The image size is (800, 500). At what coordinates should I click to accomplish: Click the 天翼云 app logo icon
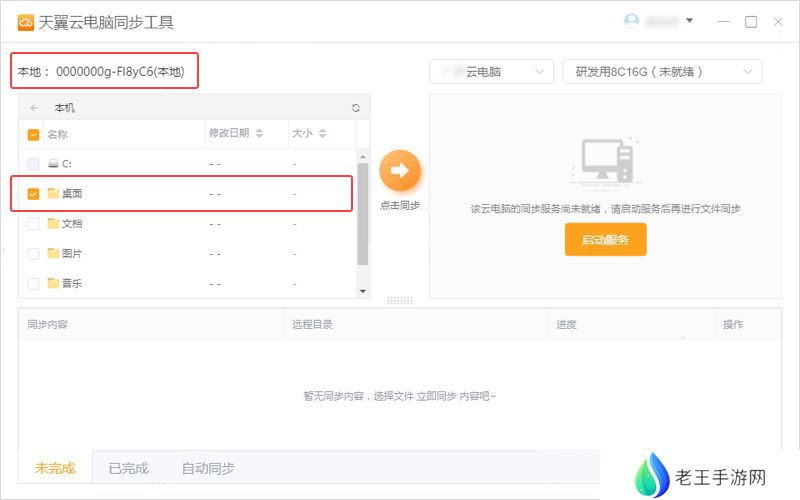26,22
